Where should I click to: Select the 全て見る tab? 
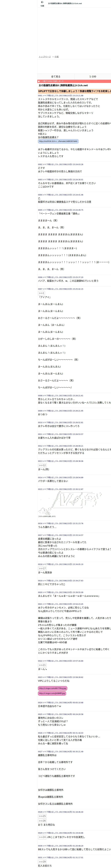[x=56, y=77]
